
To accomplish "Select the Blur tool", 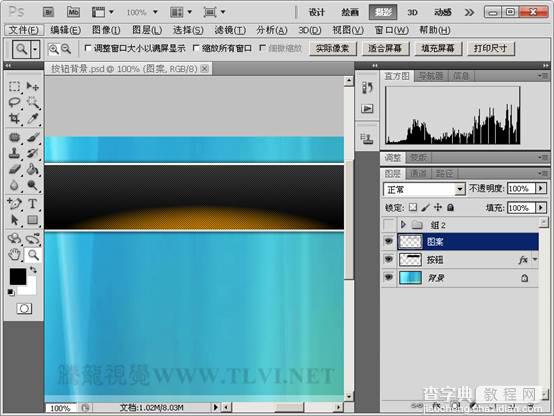I will tap(14, 185).
